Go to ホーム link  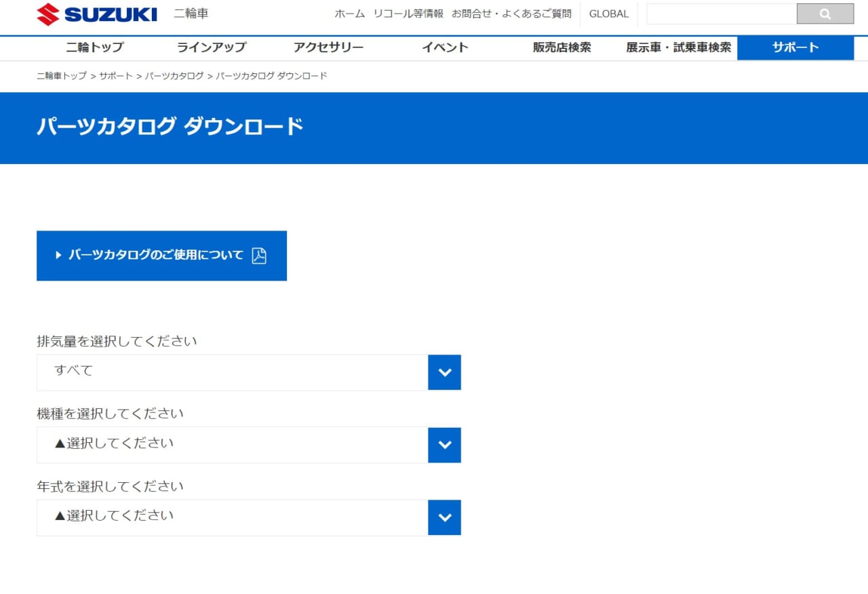pos(350,14)
